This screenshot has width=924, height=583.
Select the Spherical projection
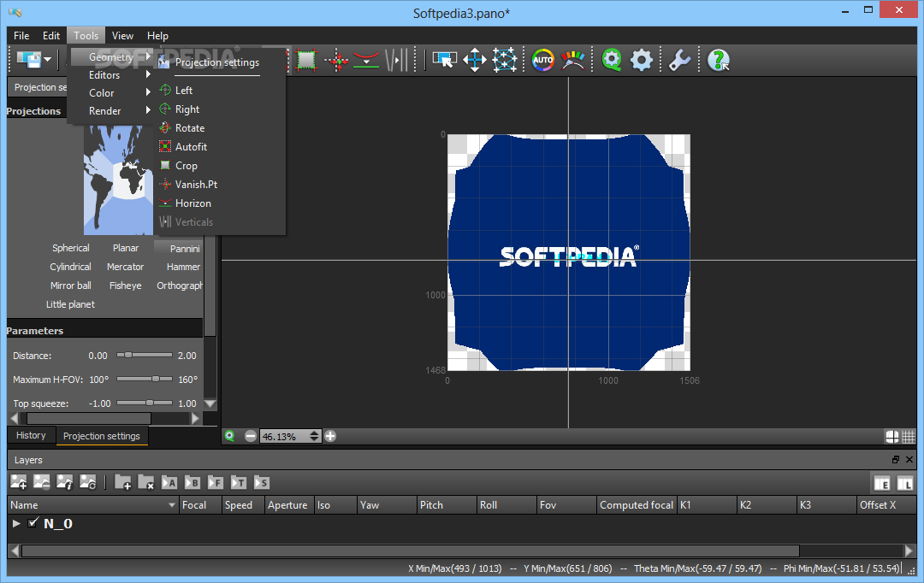coord(71,248)
